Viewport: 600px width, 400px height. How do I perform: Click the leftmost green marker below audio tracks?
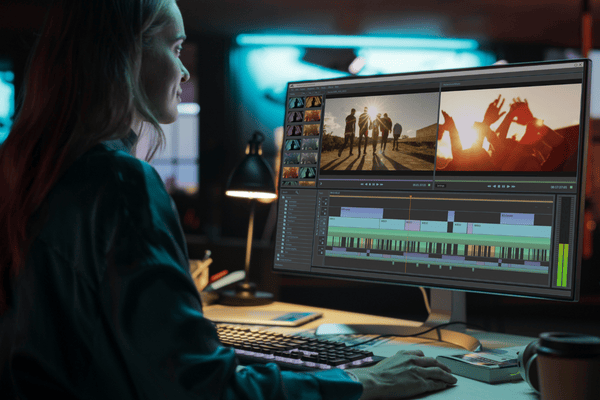[x=393, y=263]
